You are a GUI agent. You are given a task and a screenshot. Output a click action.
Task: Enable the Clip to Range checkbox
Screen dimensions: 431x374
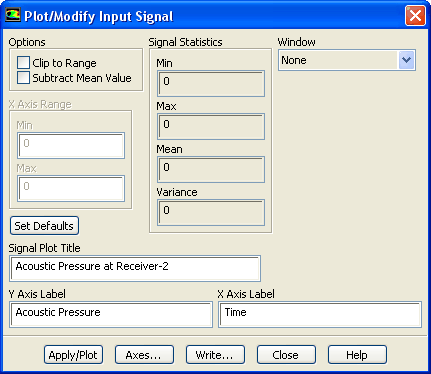coord(23,63)
